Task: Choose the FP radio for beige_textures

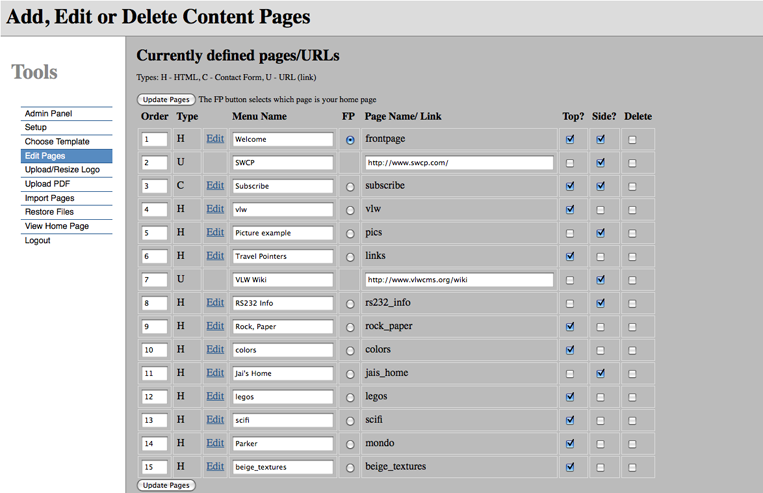Action: [x=350, y=468]
